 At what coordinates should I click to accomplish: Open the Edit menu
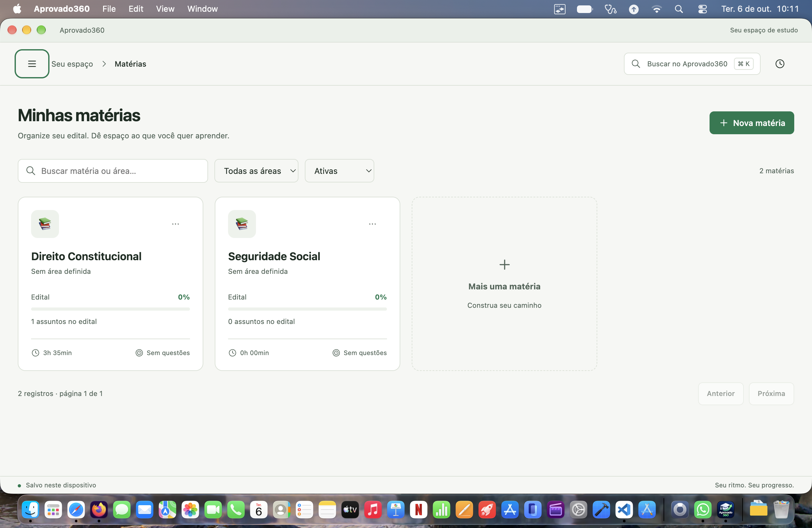tap(136, 9)
